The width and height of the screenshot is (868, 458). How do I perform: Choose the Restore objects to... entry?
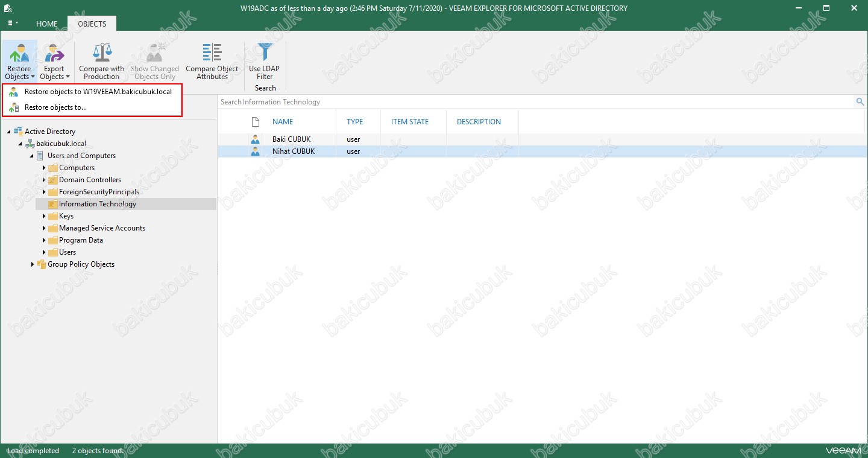click(92, 107)
